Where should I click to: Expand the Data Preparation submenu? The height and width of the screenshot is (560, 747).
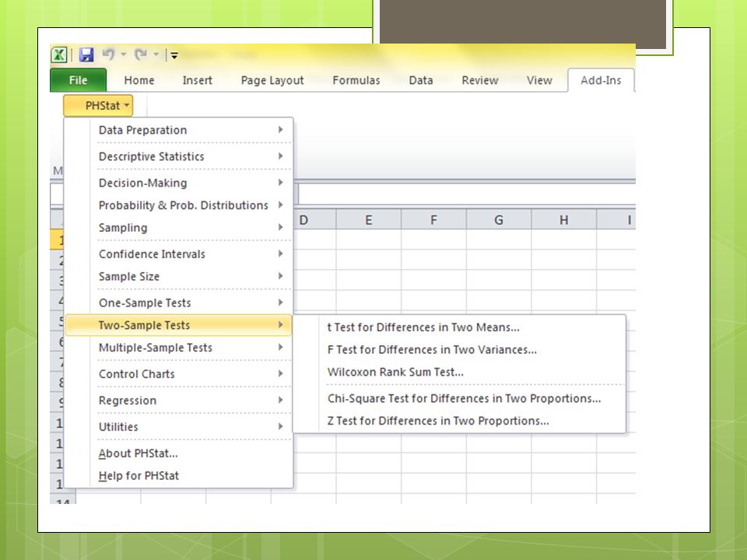[x=179, y=130]
